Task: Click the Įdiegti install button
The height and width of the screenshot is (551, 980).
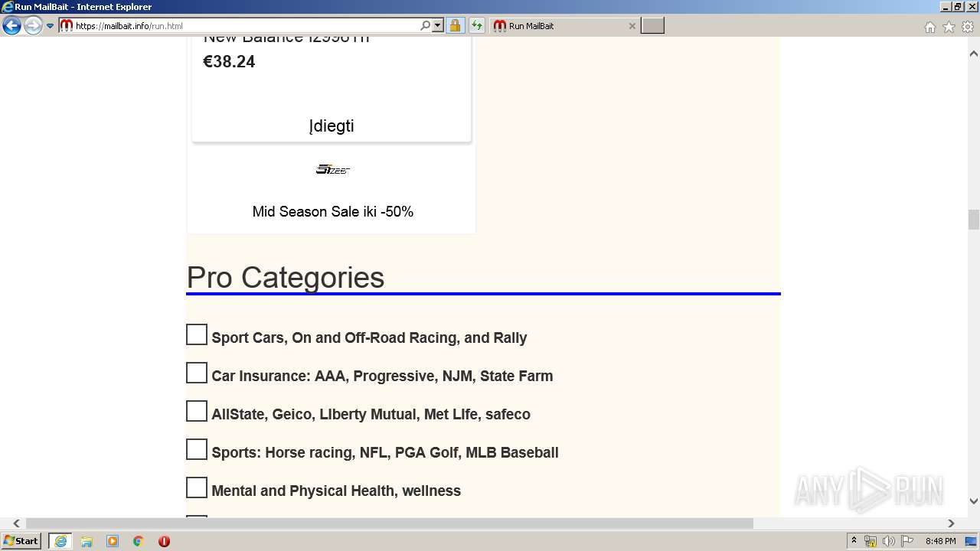Action: tap(332, 126)
